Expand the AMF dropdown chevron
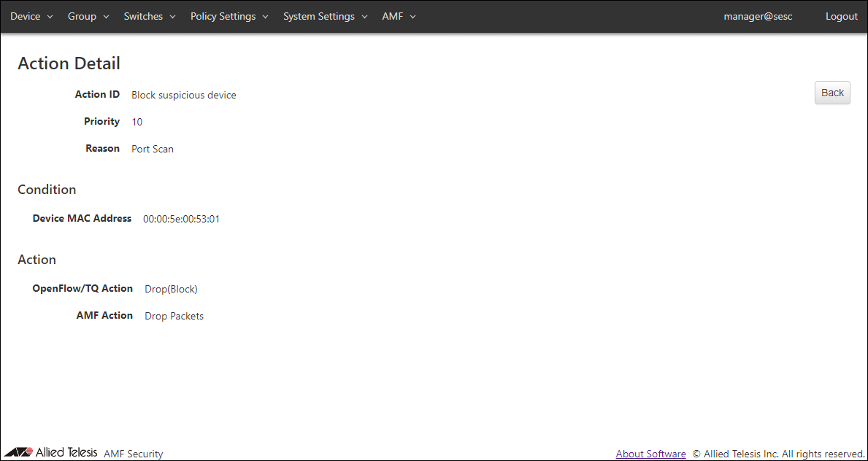Viewport: 868px width, 461px height. pos(412,17)
